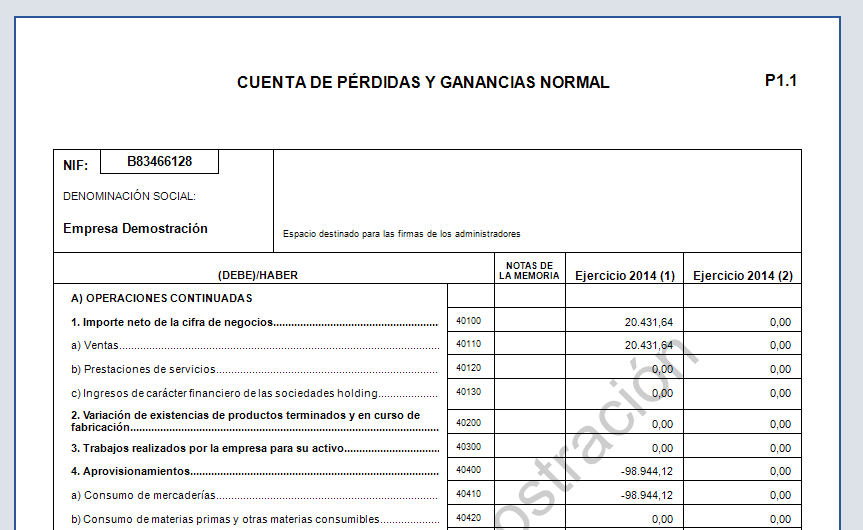
Task: Click the value 20.431,64 for Ventas
Action: coord(648,345)
